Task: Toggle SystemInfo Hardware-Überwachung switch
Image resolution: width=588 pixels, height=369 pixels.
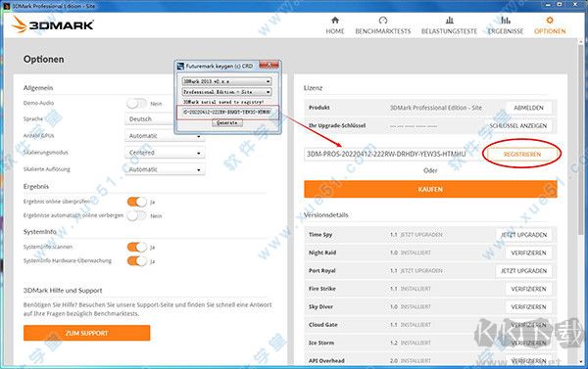Action: 137,261
